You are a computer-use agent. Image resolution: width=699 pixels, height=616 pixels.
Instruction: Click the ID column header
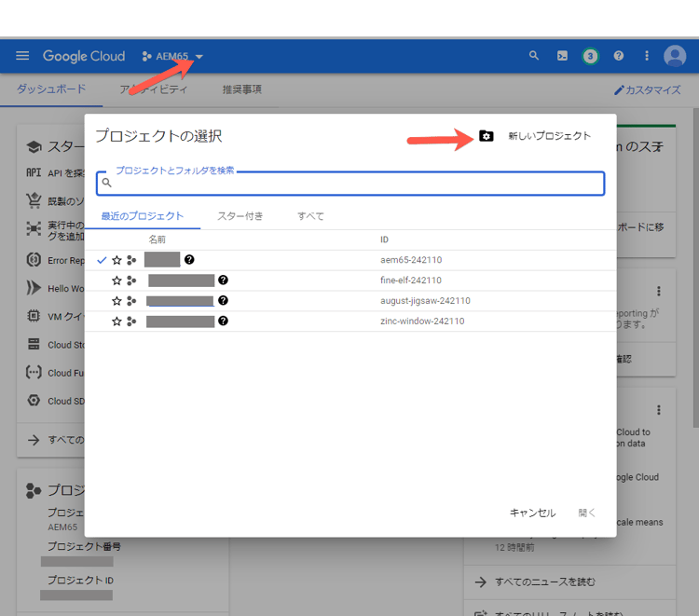pos(384,240)
